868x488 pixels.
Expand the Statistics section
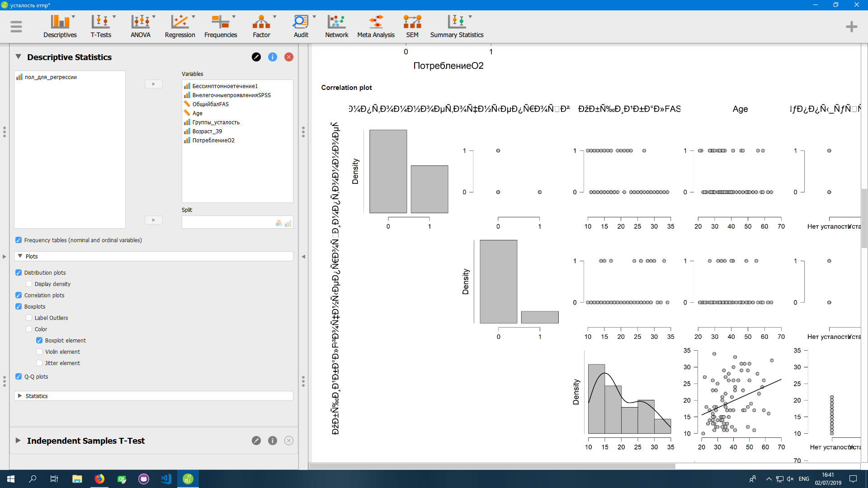click(x=20, y=396)
